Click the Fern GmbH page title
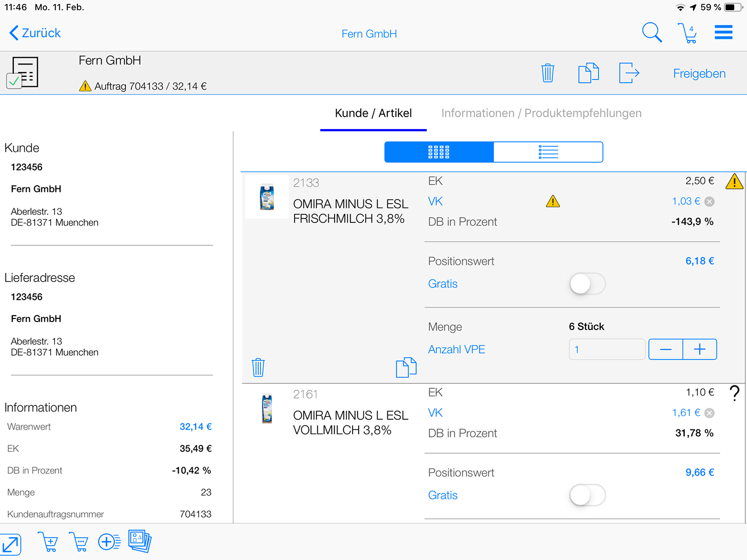Screen dimensions: 747x560 (x=369, y=34)
